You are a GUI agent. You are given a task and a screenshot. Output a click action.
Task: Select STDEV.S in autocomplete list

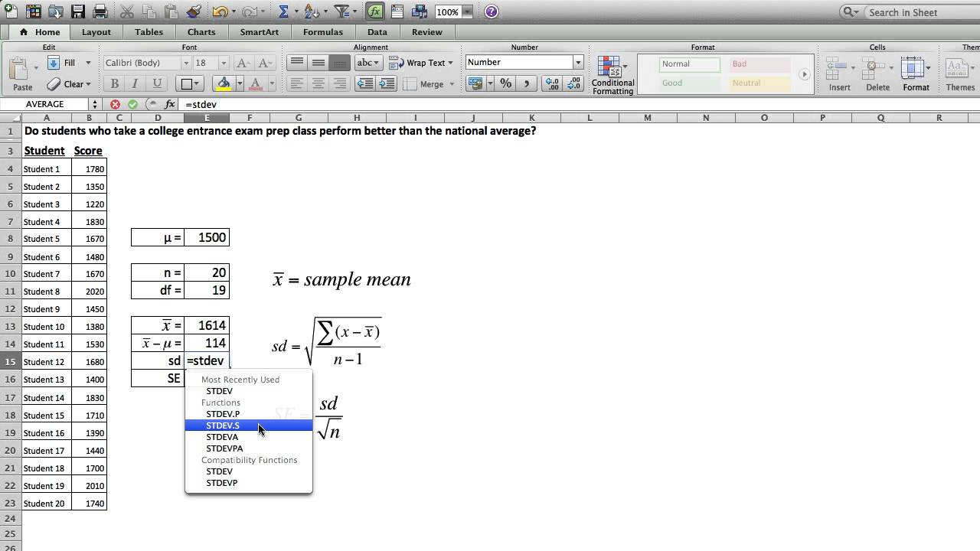[x=249, y=425]
